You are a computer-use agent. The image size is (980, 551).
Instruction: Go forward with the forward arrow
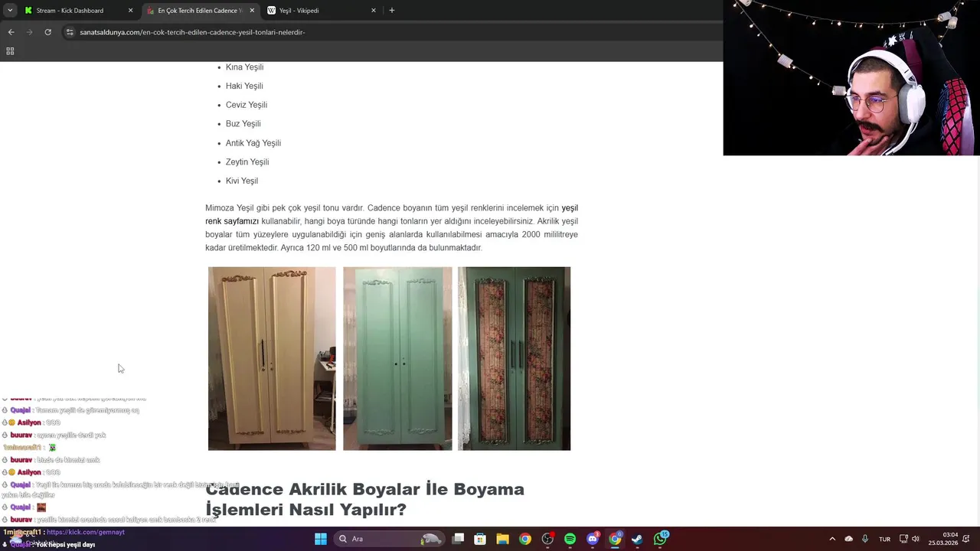[x=29, y=32]
